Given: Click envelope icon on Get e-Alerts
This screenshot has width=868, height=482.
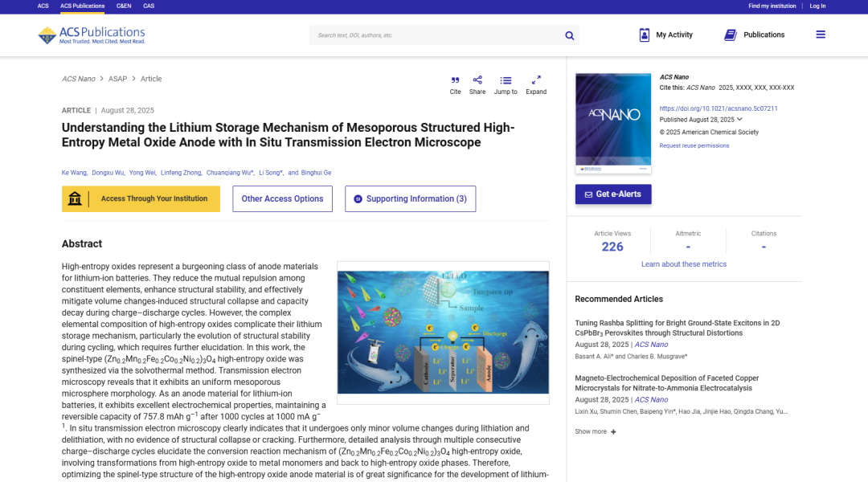Looking at the screenshot, I should [588, 194].
